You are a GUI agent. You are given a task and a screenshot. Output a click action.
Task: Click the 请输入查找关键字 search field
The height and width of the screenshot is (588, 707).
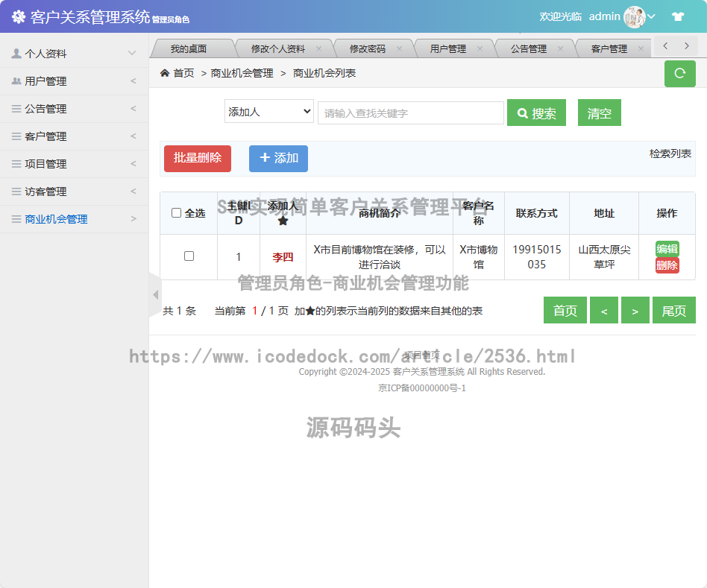click(x=411, y=113)
